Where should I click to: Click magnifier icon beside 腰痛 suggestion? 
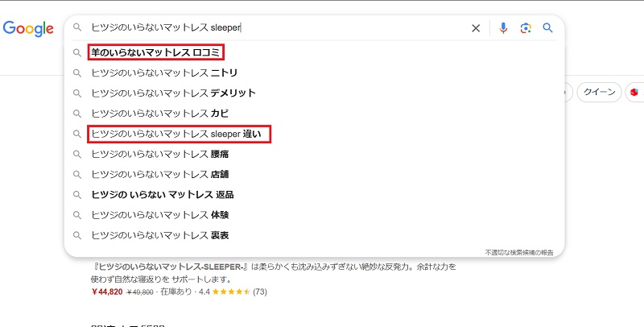[x=77, y=154]
